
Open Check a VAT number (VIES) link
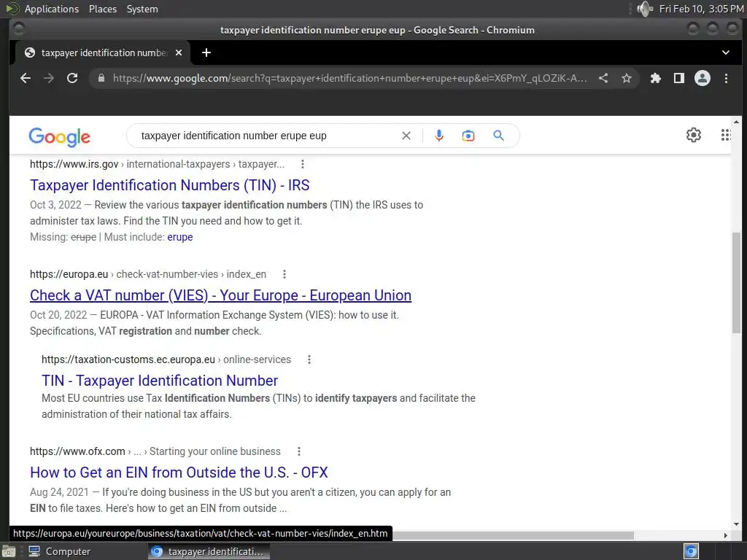[x=220, y=295]
